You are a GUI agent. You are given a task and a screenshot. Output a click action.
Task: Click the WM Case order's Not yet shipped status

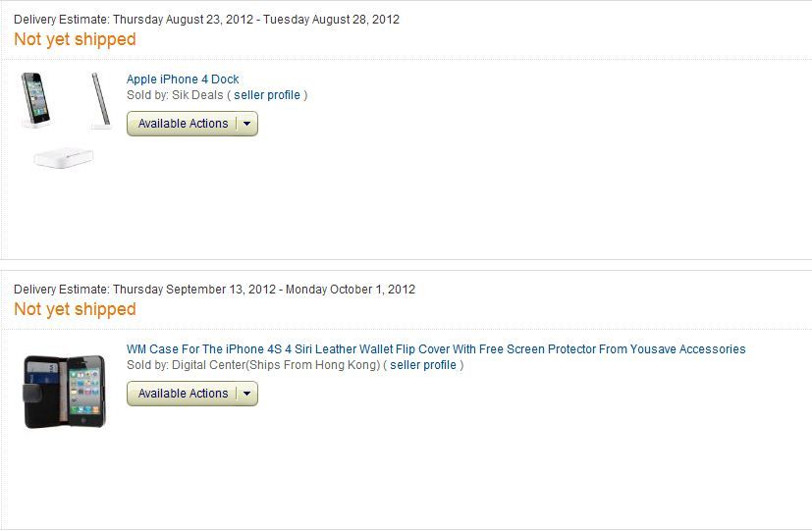75,309
